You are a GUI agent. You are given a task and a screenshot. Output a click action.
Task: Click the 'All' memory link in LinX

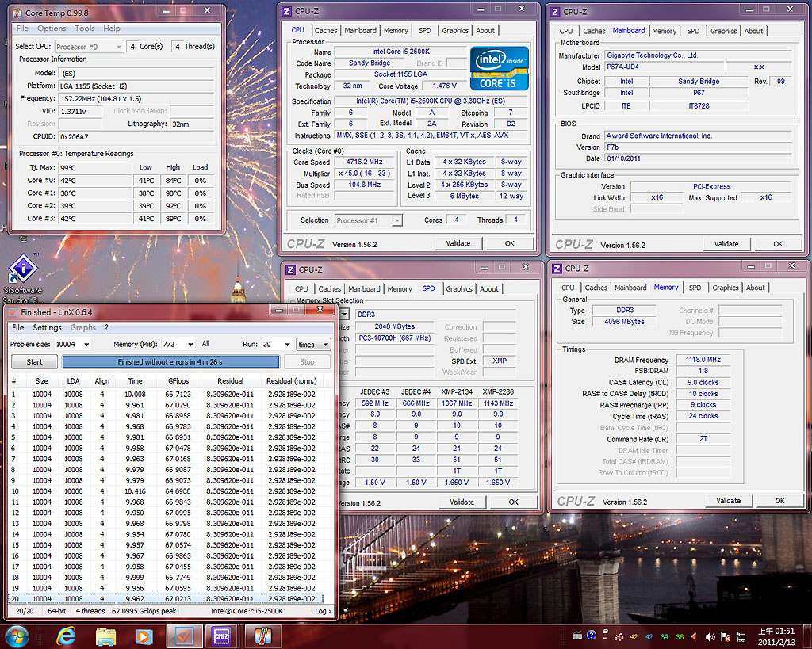(205, 344)
